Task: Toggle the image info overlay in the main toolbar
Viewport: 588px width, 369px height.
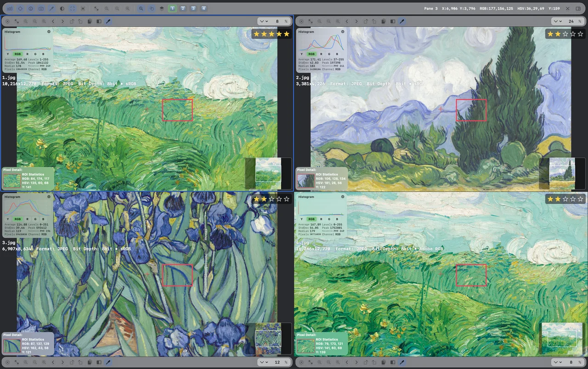Action: click(31, 8)
